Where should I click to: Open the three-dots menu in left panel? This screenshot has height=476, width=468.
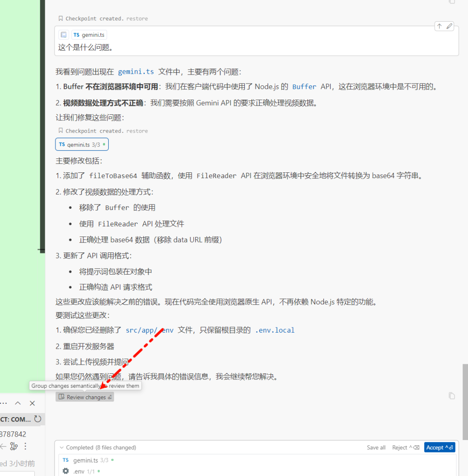3,403
